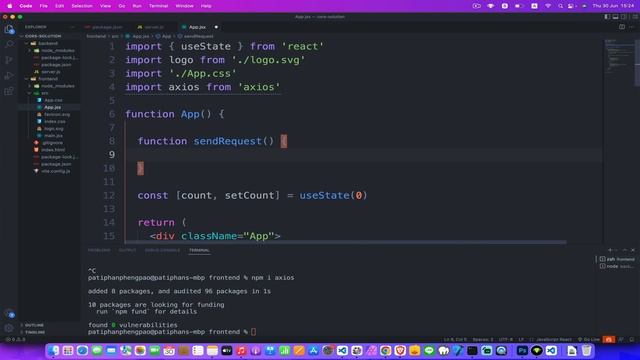640x360 pixels.
Task: Open the Apple menu
Action: click(x=9, y=6)
